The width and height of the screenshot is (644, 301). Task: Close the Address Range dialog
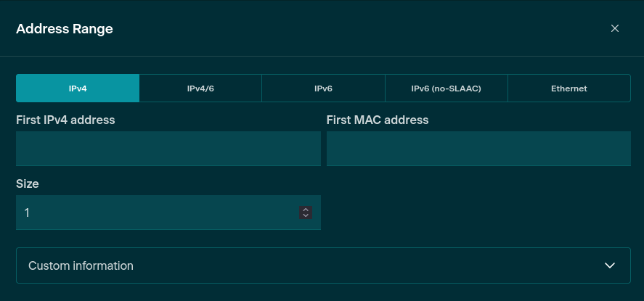click(x=614, y=29)
